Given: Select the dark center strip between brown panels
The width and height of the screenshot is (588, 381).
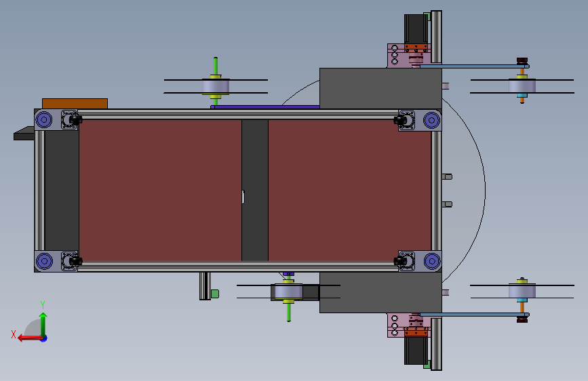Looking at the screenshot, I should [255, 190].
